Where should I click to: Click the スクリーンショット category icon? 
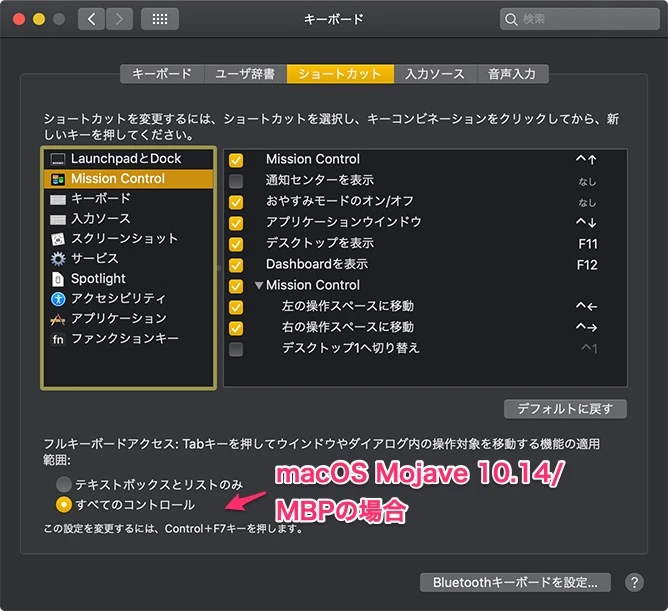click(58, 239)
